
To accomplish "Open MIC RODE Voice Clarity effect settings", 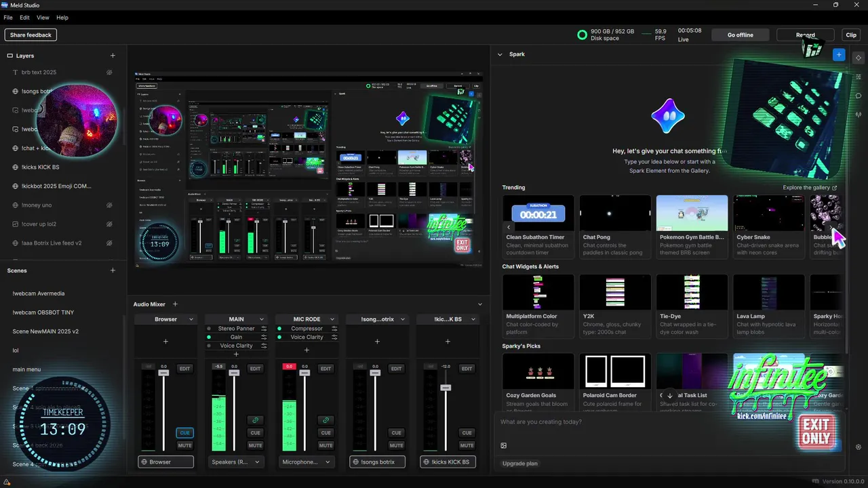I will [334, 337].
